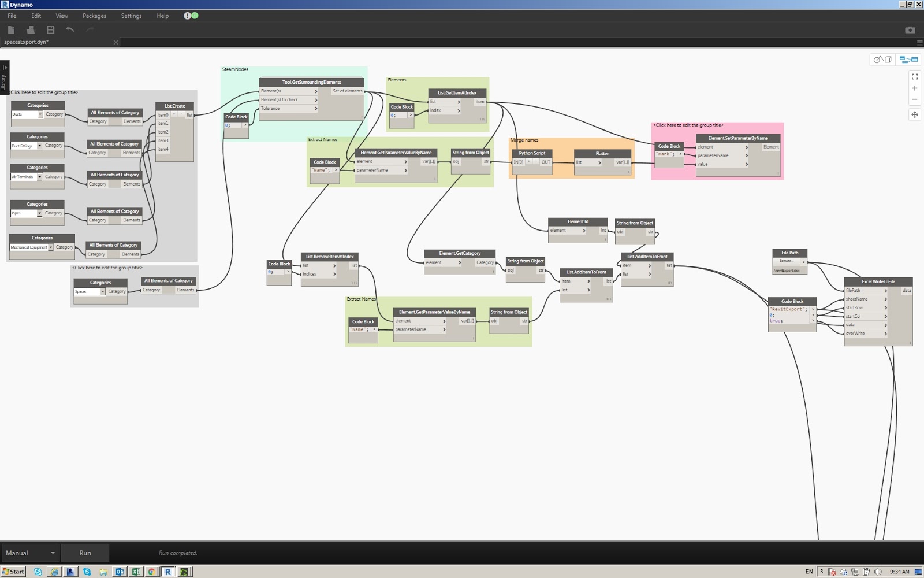Viewport: 924px width, 578px height.
Task: Open the Spaces category dropdown
Action: [103, 292]
